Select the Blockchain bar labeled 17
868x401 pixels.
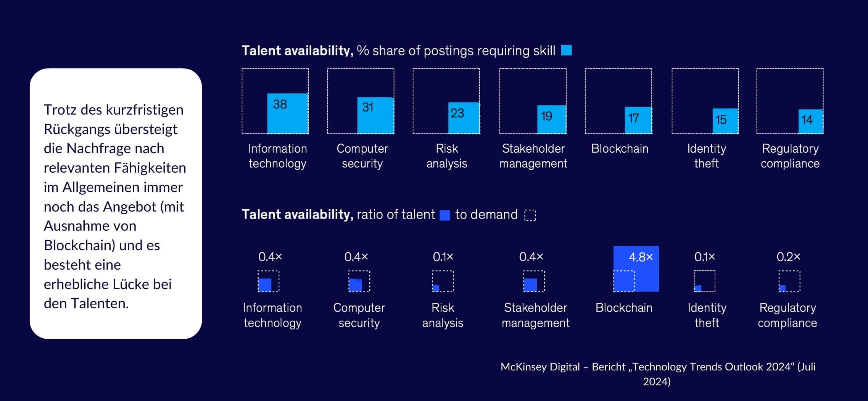coord(638,120)
